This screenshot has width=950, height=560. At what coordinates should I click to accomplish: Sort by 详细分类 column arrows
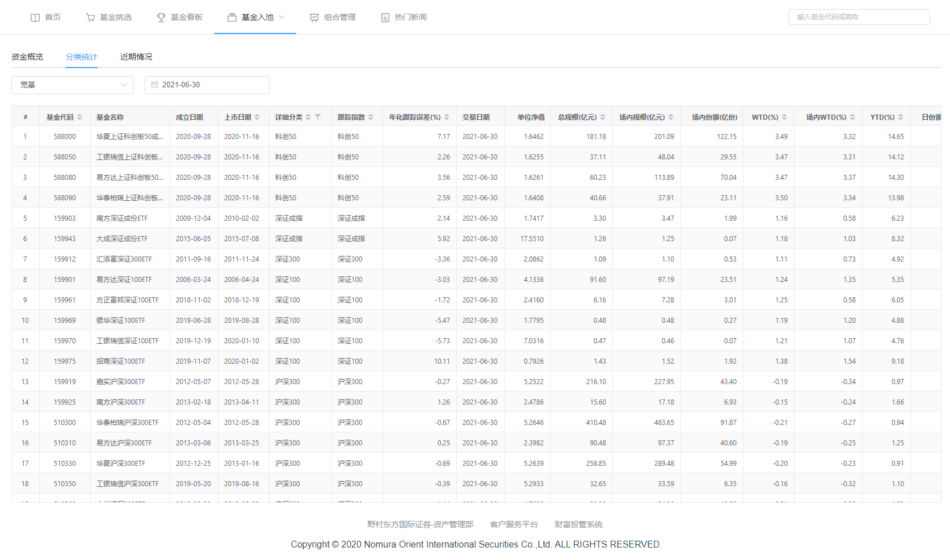coord(308,117)
